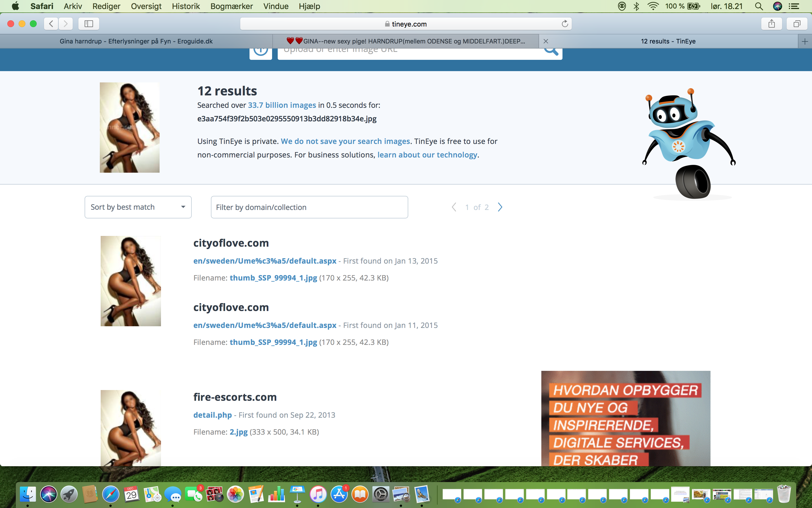Open Messages in the Dock
The image size is (812, 508).
coord(173,494)
